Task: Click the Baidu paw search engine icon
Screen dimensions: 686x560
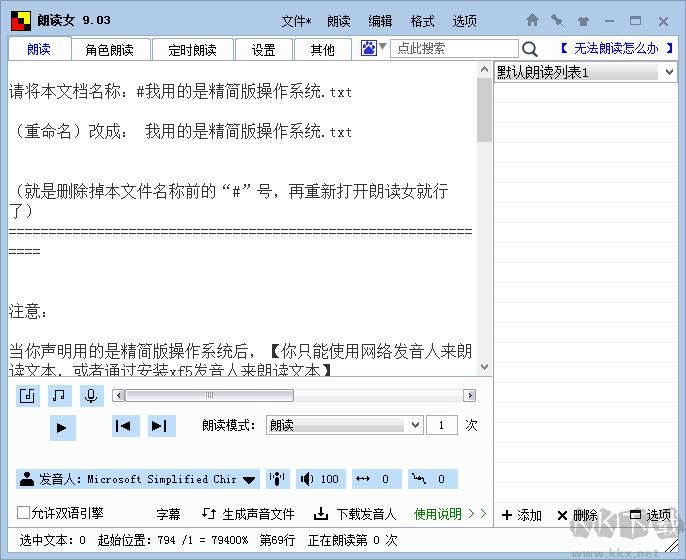Action: [368, 48]
